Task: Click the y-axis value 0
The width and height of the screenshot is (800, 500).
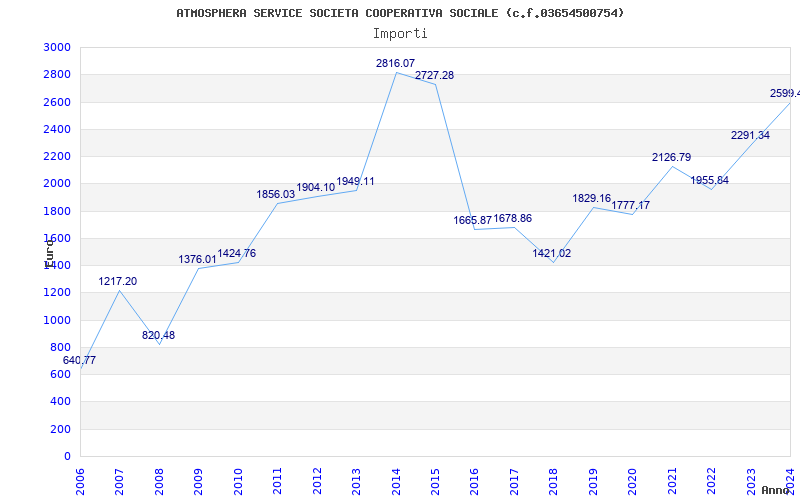Action: click(67, 457)
